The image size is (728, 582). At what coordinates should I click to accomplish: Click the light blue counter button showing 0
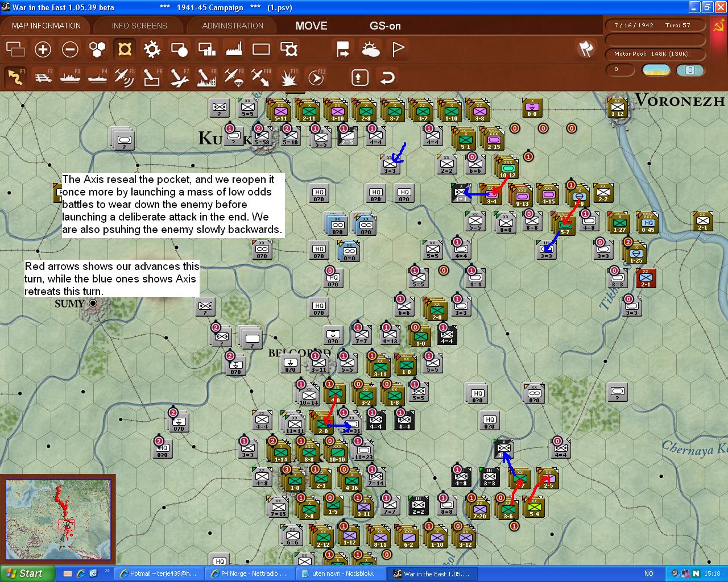coord(690,70)
